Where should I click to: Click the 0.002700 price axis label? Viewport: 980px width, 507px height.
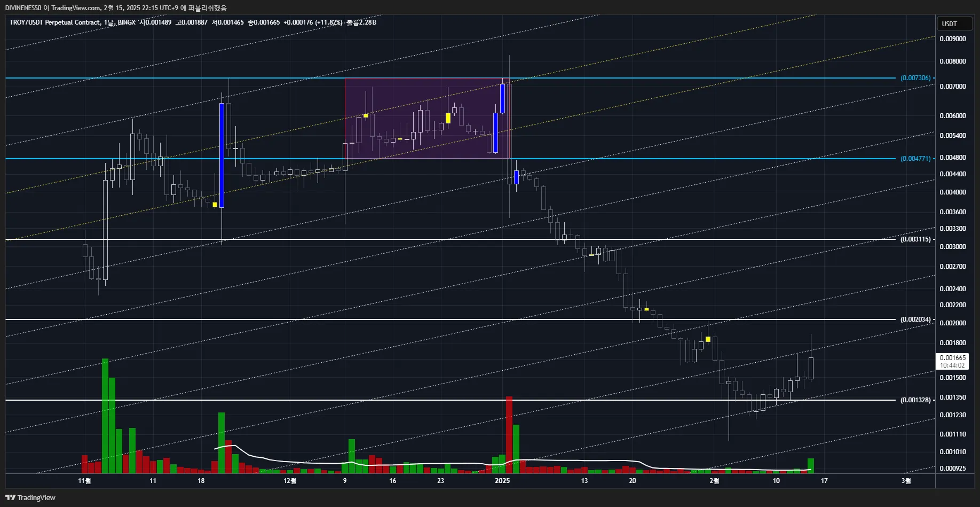coord(953,267)
